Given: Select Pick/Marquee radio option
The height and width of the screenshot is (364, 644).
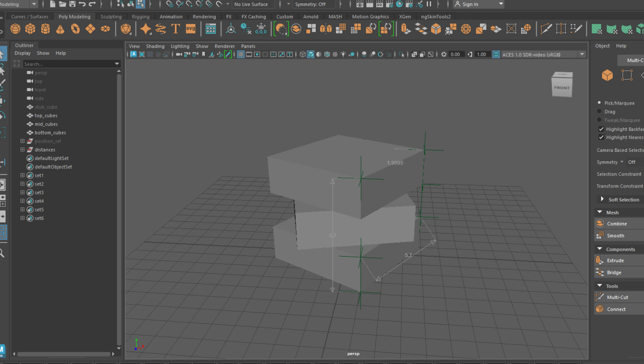Looking at the screenshot, I should coord(600,103).
